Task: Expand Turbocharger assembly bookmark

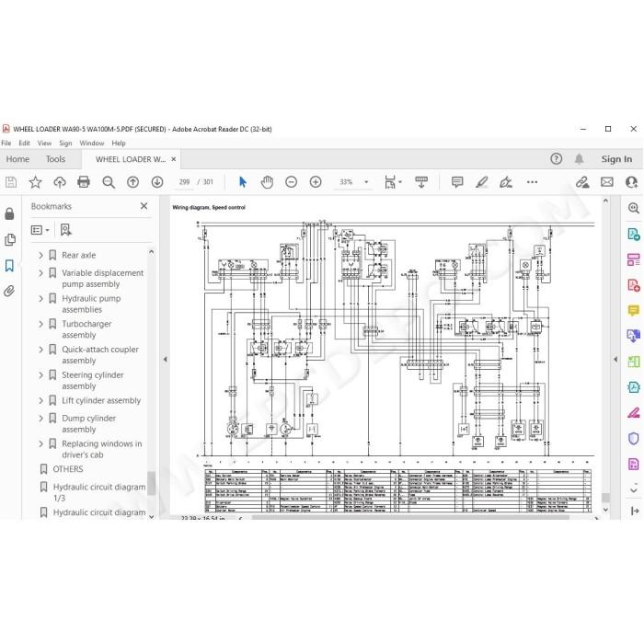Action: [x=40, y=324]
